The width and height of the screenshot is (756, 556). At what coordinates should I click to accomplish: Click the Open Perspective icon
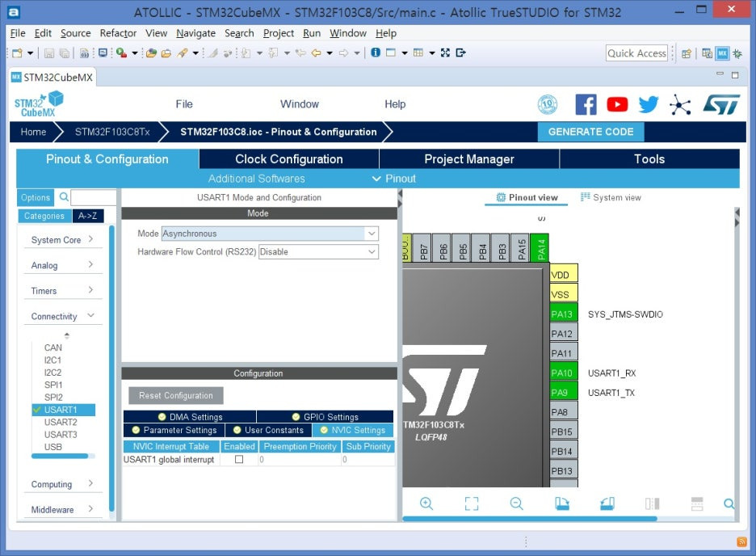(x=687, y=53)
